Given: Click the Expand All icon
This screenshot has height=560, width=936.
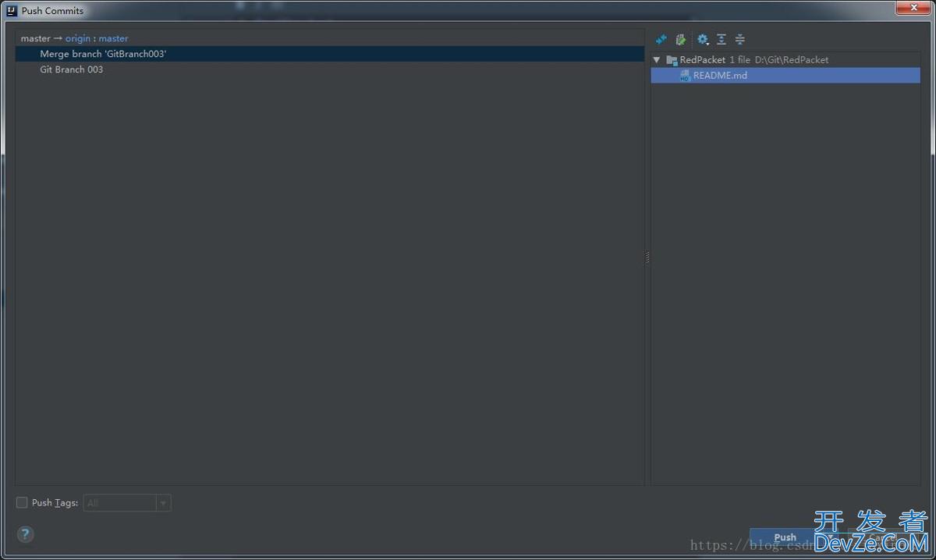Looking at the screenshot, I should click(721, 39).
